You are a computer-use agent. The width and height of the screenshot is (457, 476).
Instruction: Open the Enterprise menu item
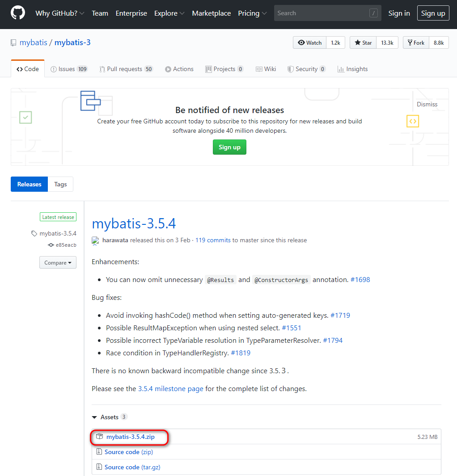pyautogui.click(x=131, y=13)
